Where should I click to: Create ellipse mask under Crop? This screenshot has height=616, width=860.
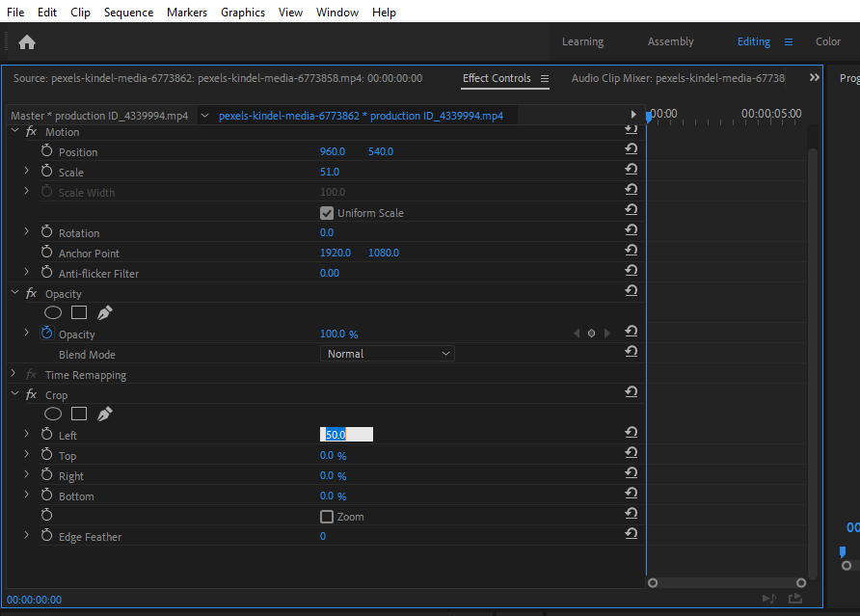click(53, 414)
